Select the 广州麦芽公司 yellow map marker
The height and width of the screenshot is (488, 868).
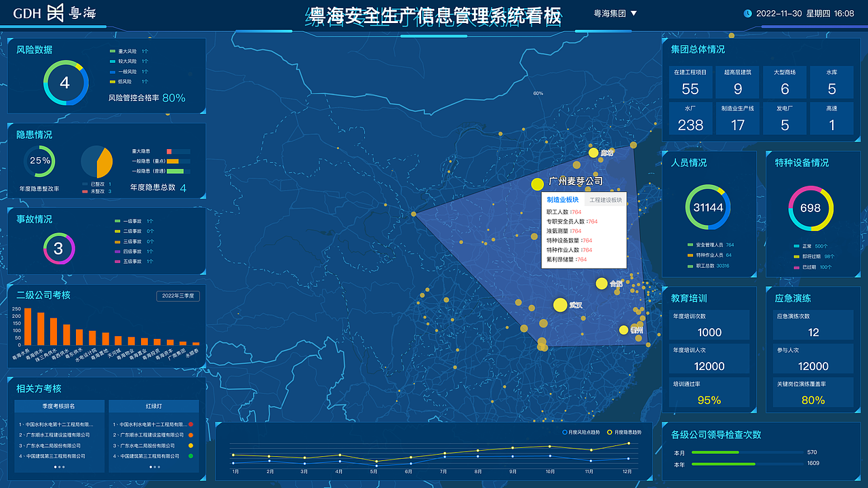(538, 184)
